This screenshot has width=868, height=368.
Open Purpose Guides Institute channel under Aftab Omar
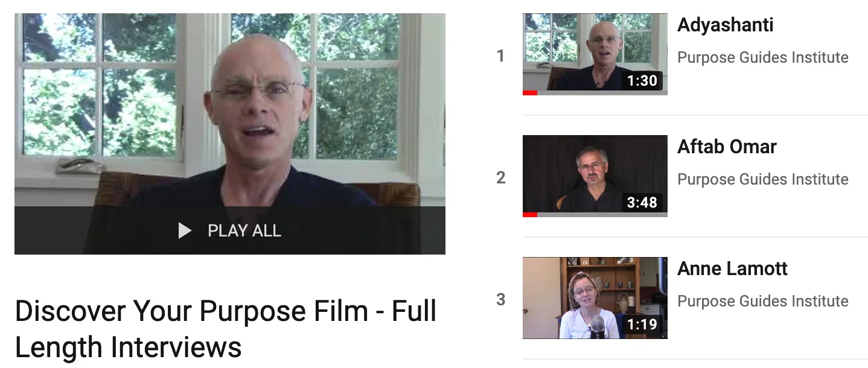coord(763,179)
